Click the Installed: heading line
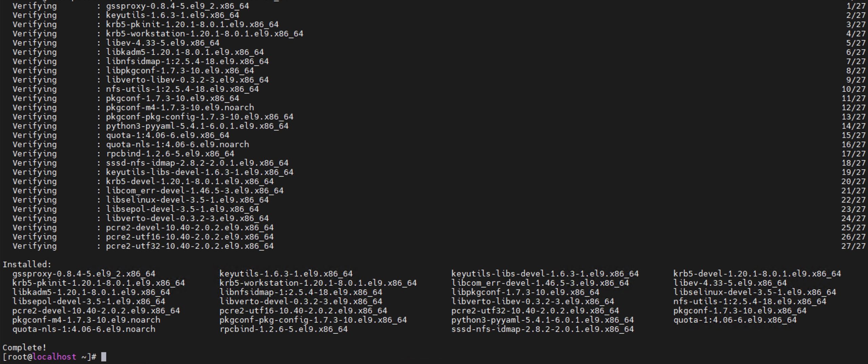The height and width of the screenshot is (364, 868). 27,264
